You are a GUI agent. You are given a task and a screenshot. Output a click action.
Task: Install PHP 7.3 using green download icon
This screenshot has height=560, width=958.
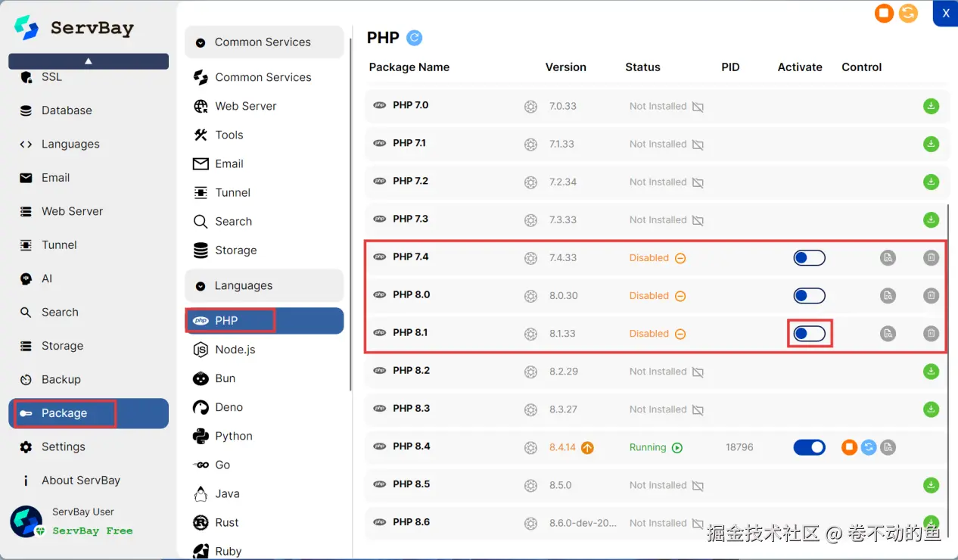click(x=931, y=219)
